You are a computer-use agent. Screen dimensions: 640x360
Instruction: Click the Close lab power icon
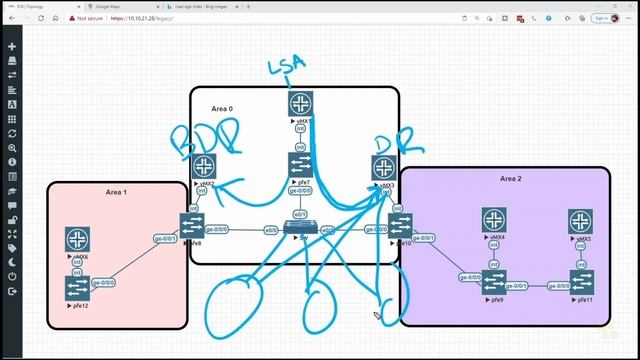click(x=12, y=277)
